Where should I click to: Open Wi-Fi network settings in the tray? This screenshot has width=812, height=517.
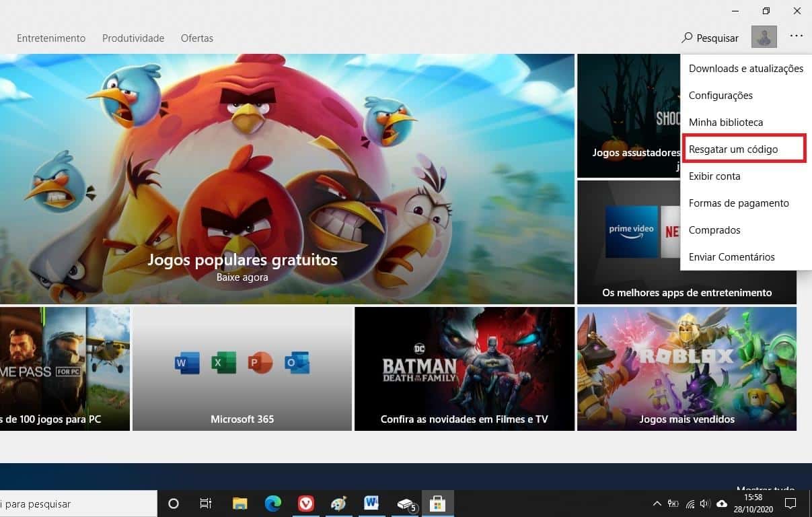pyautogui.click(x=690, y=504)
